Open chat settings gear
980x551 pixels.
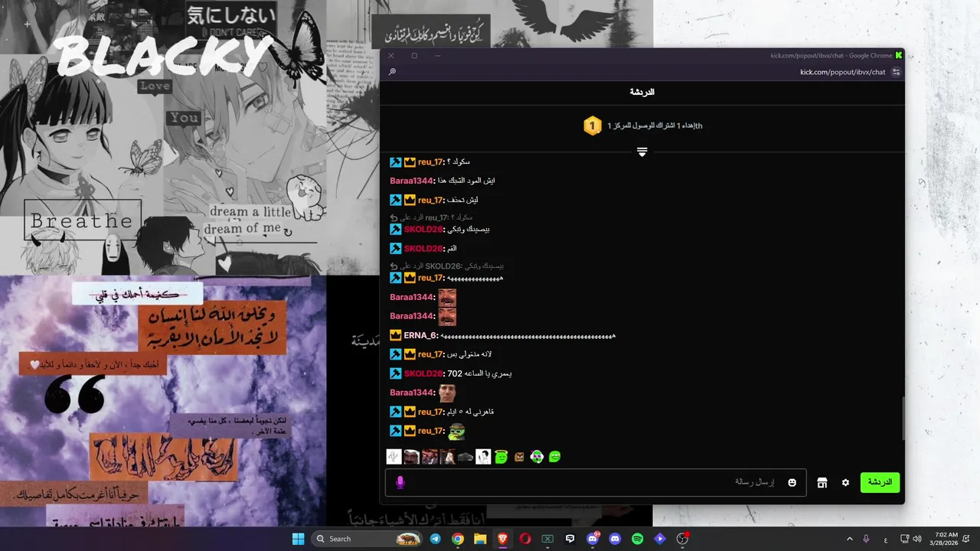845,483
